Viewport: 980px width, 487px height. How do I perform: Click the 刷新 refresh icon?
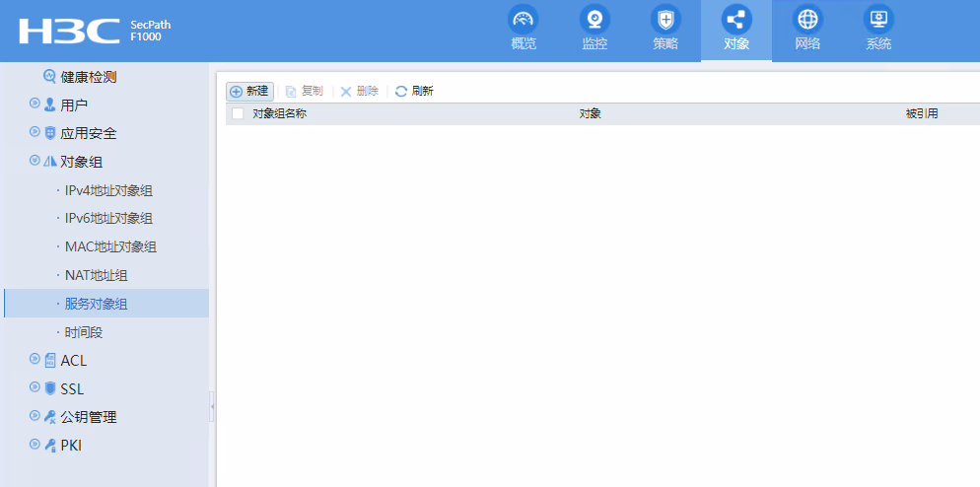click(401, 92)
